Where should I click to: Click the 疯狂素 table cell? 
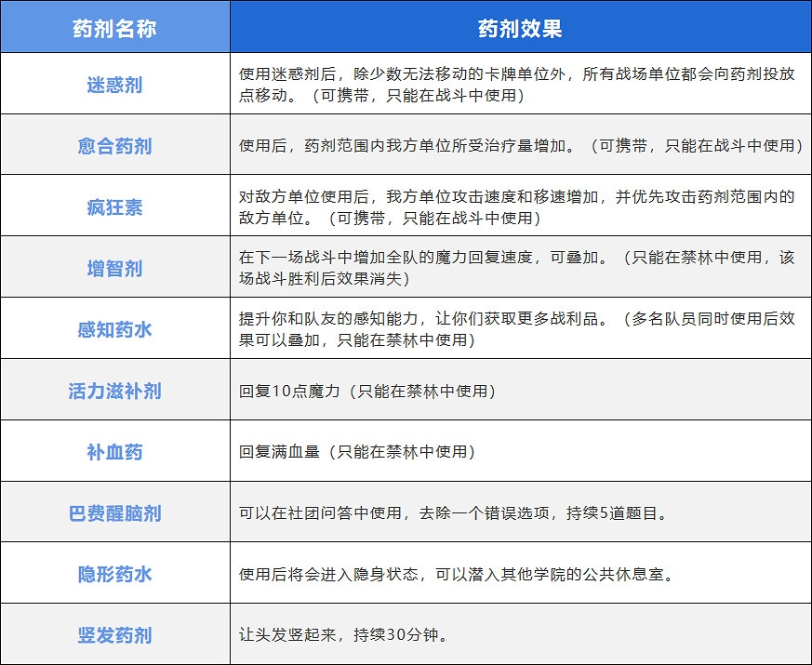(x=115, y=206)
